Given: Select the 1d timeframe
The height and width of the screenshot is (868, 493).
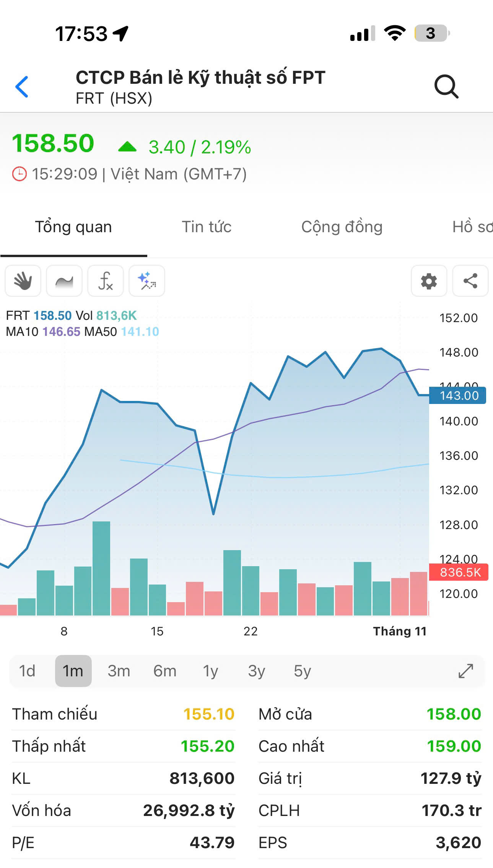Looking at the screenshot, I should [x=27, y=671].
